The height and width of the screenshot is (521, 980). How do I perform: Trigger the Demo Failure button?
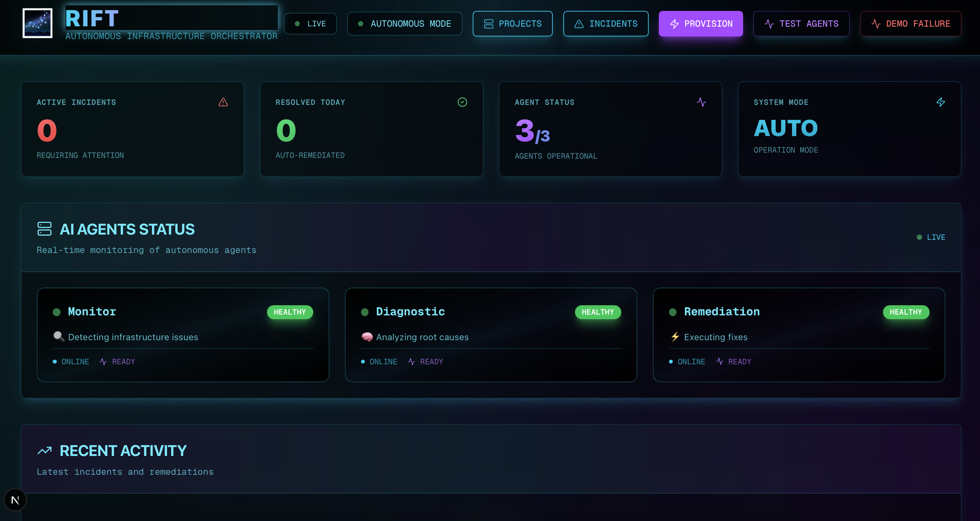[910, 24]
